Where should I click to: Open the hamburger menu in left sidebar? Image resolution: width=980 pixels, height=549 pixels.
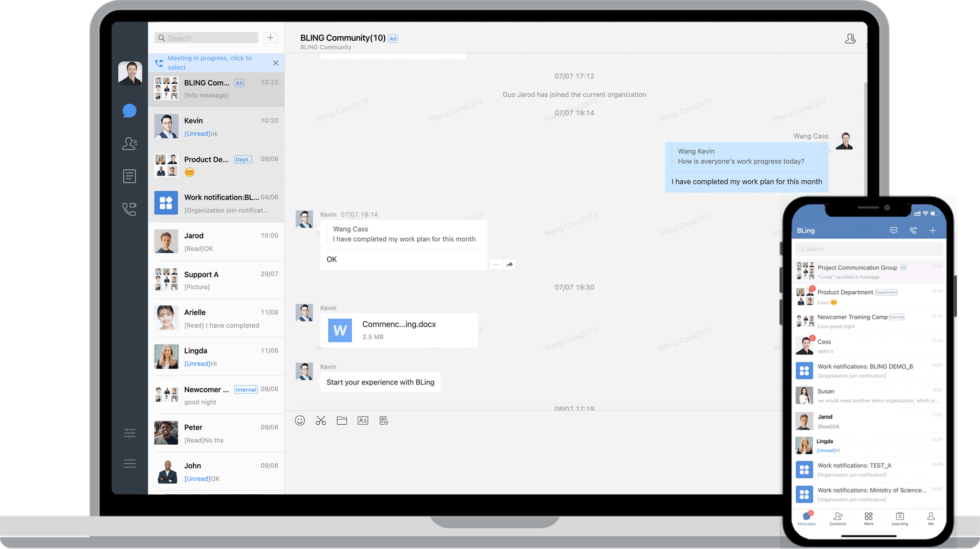pos(129,463)
